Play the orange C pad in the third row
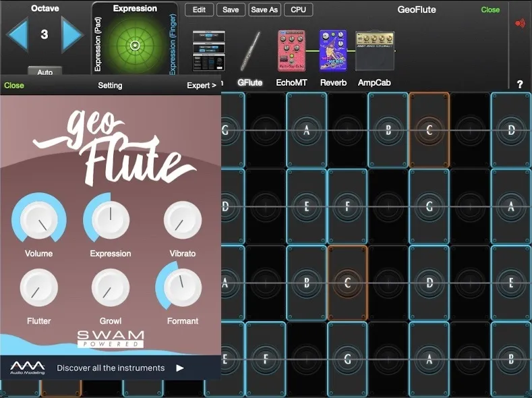 [x=347, y=283]
